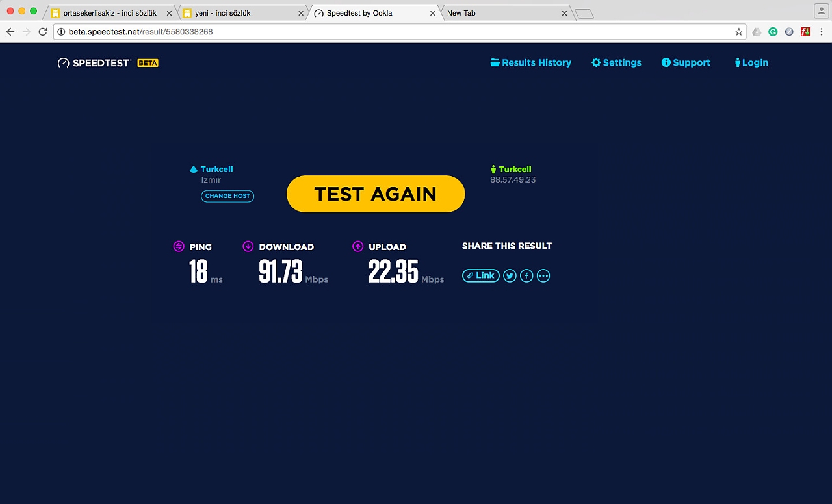Click the Speedtest logo

point(94,63)
